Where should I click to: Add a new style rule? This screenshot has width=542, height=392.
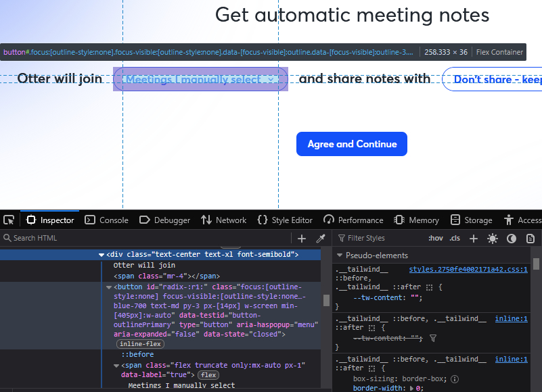(474, 238)
